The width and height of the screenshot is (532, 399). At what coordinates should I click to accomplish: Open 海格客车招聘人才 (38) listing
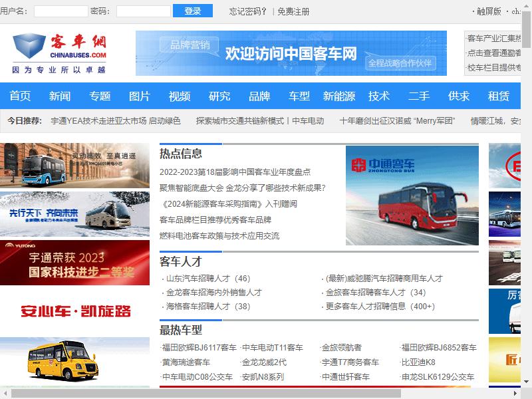208,307
